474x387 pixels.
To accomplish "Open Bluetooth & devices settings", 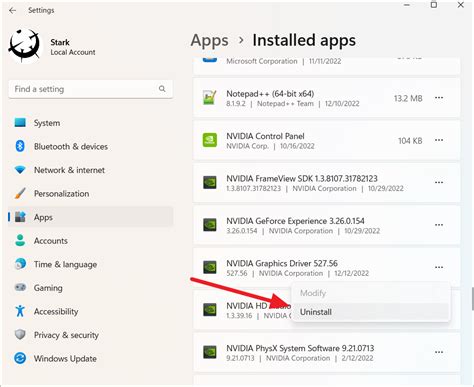I will [x=91, y=146].
